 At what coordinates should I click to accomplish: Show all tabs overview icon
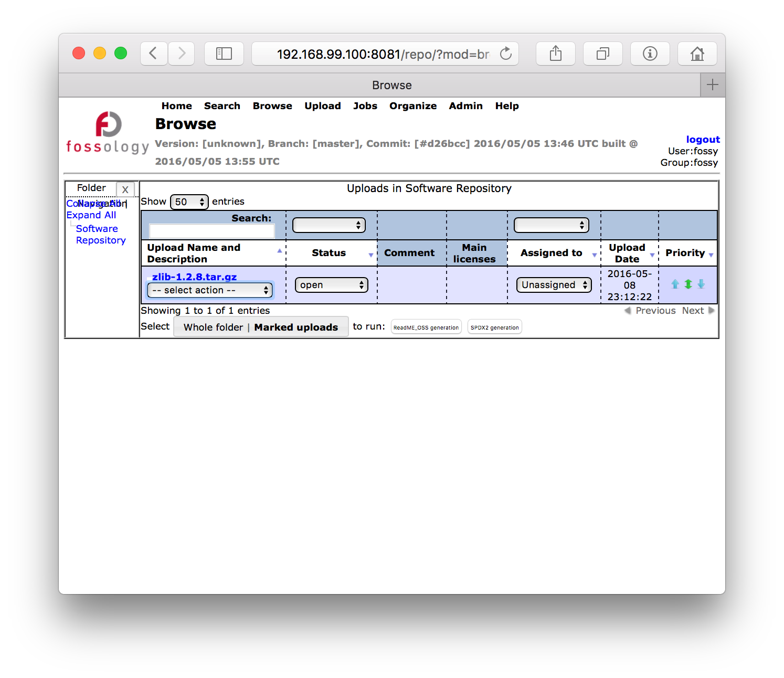tap(603, 54)
